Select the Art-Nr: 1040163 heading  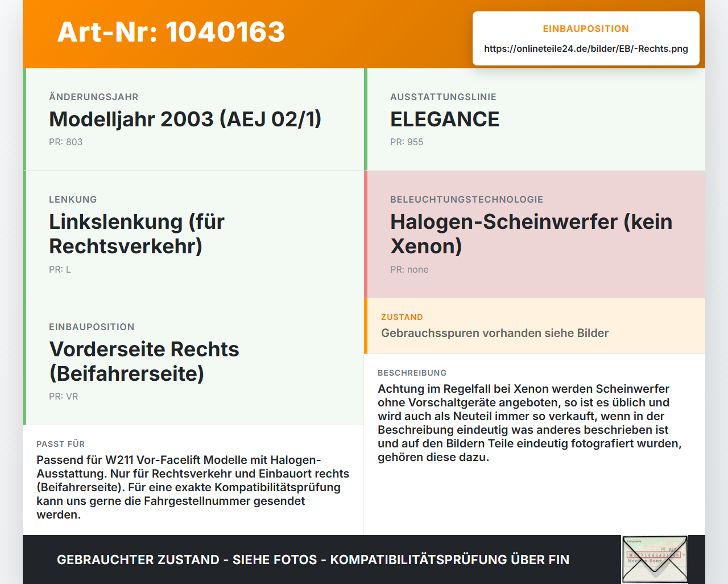[171, 32]
